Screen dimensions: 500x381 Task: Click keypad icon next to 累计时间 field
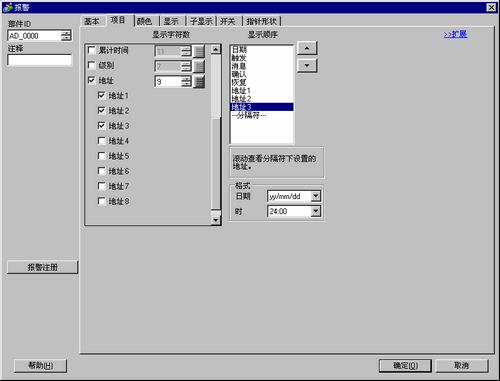tap(199, 51)
